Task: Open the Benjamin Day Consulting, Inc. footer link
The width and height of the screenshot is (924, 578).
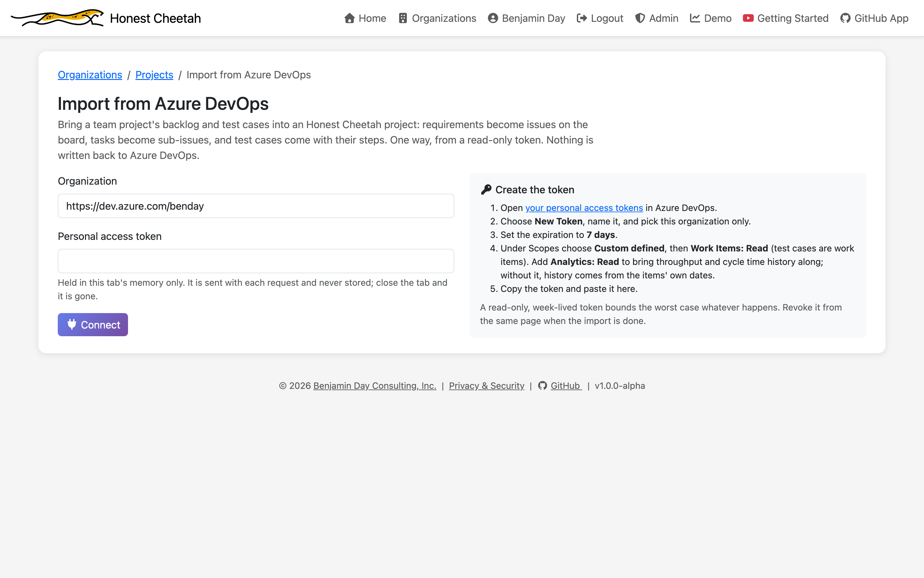Action: tap(374, 386)
